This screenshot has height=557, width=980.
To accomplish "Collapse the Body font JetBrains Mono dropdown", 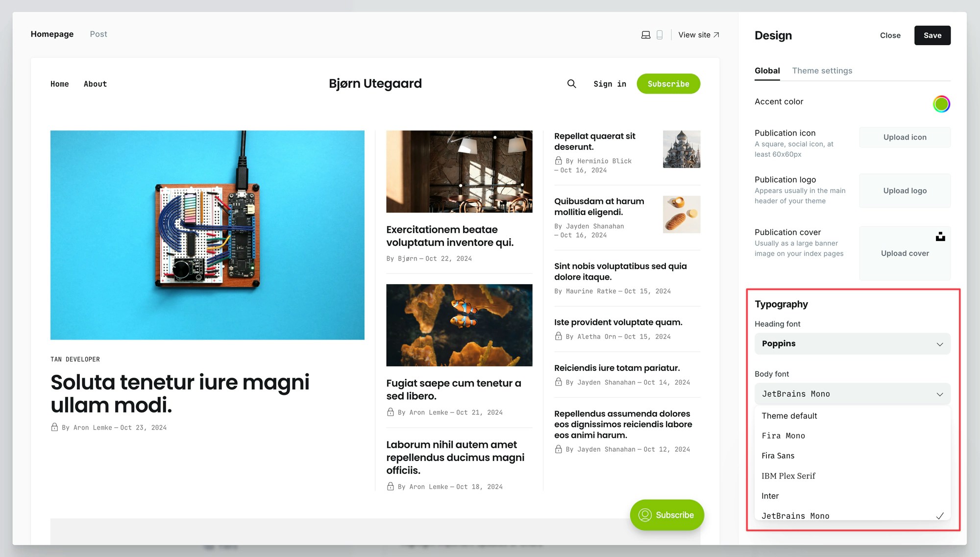I will click(852, 394).
